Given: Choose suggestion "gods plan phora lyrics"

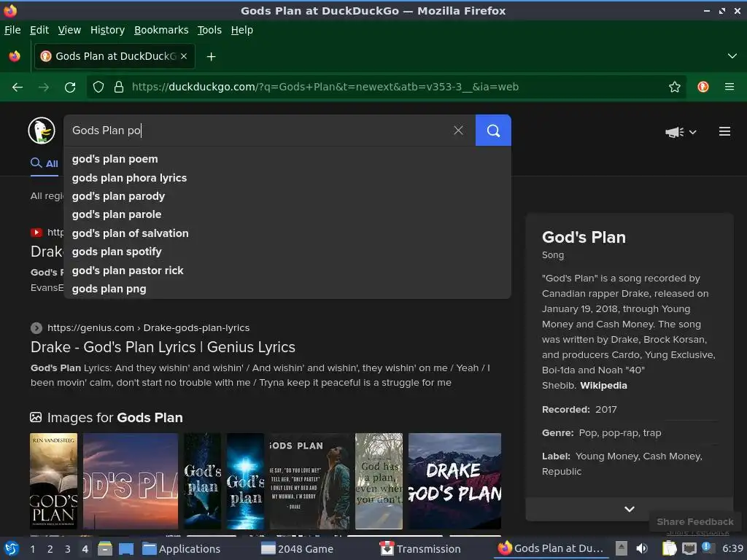Looking at the screenshot, I should coord(287,178).
